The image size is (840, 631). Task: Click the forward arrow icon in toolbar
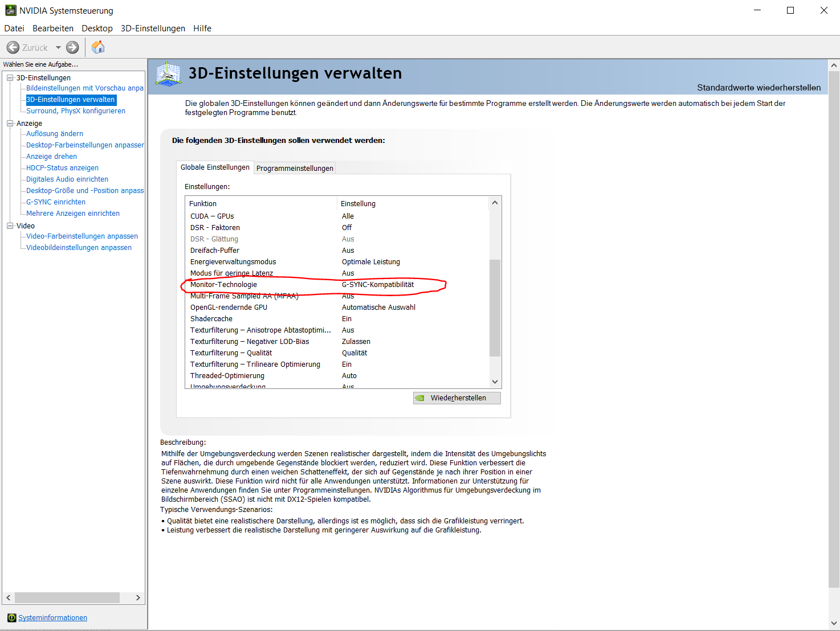72,47
